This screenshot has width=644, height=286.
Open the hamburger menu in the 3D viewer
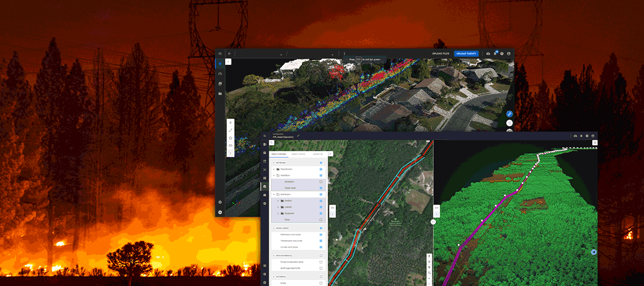[x=220, y=53]
